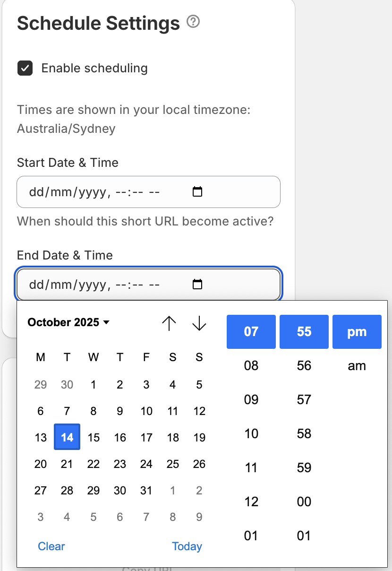Image resolution: width=392 pixels, height=571 pixels.
Task: Open the October 2025 month dropdown
Action: pyautogui.click(x=68, y=322)
